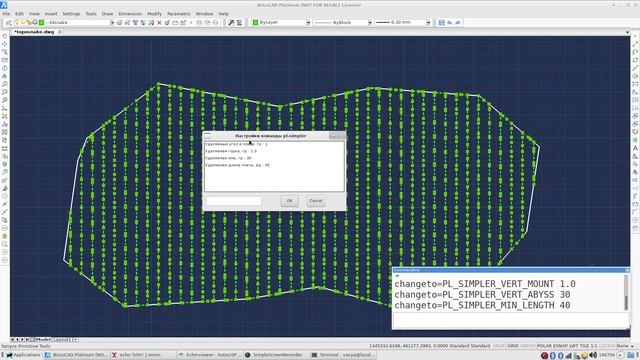This screenshot has width=640, height=360.
Task: Open the Parametric menu
Action: click(179, 13)
